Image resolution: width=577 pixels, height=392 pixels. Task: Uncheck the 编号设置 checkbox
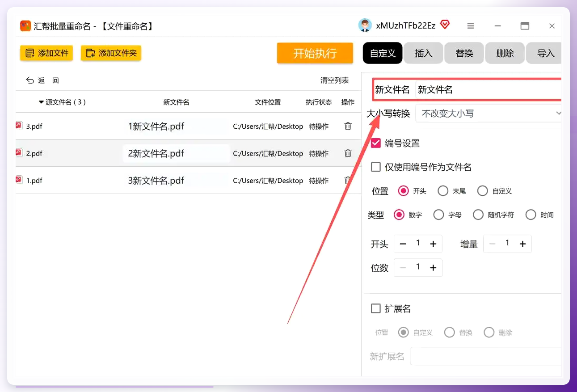[376, 143]
